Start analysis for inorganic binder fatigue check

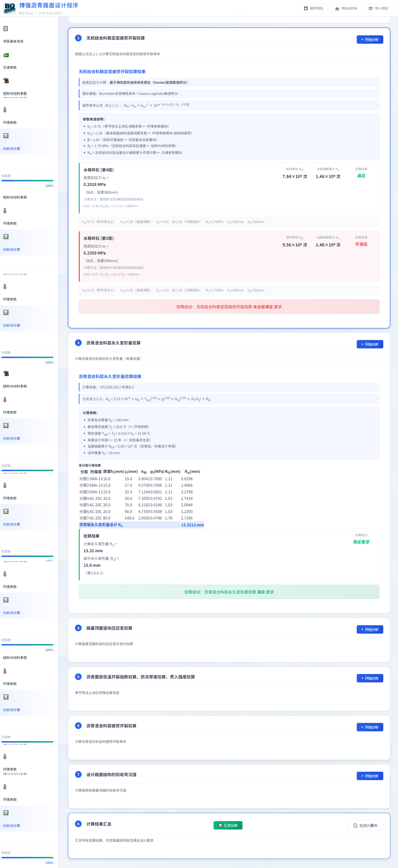point(370,39)
